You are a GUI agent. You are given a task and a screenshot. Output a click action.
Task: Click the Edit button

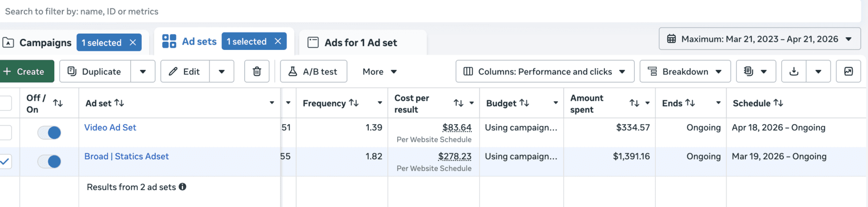[x=185, y=72]
